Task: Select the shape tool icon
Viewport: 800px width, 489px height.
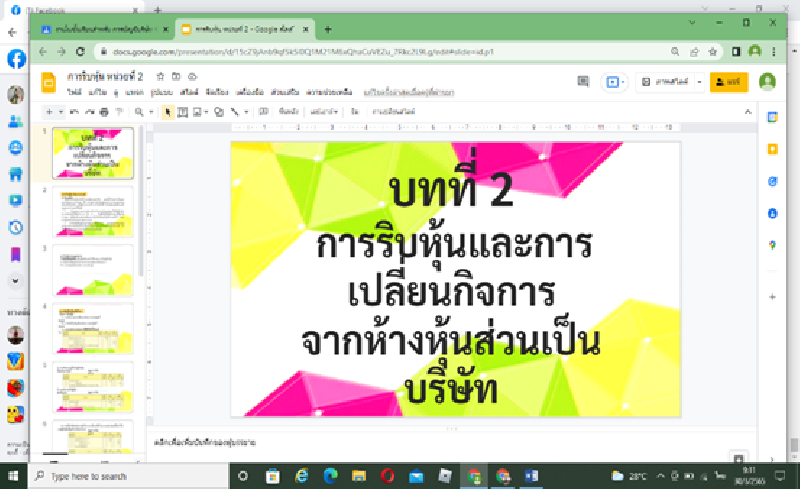Action: pyautogui.click(x=217, y=112)
